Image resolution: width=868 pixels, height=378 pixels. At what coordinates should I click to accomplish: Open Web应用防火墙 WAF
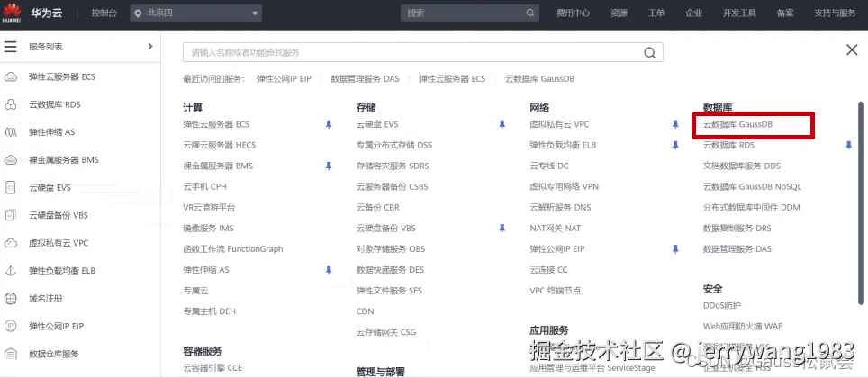pyautogui.click(x=742, y=327)
